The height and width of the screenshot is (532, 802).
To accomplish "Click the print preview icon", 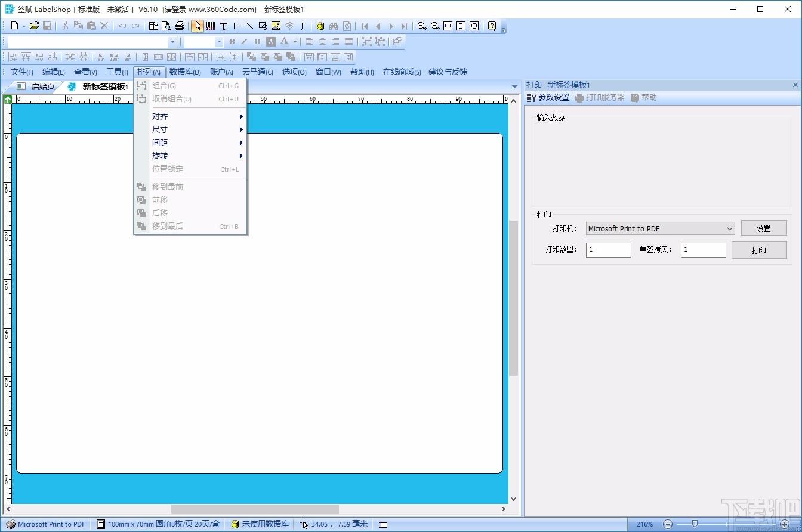I will (x=166, y=26).
